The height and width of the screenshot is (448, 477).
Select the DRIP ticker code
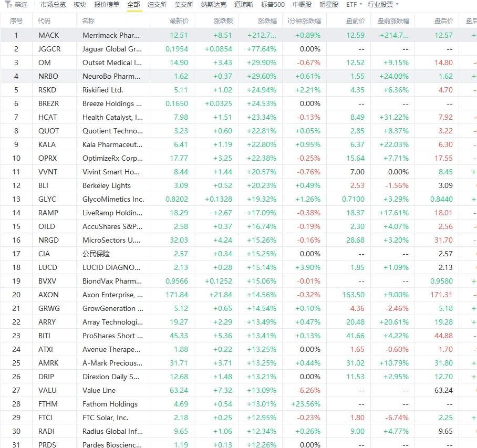(x=46, y=377)
